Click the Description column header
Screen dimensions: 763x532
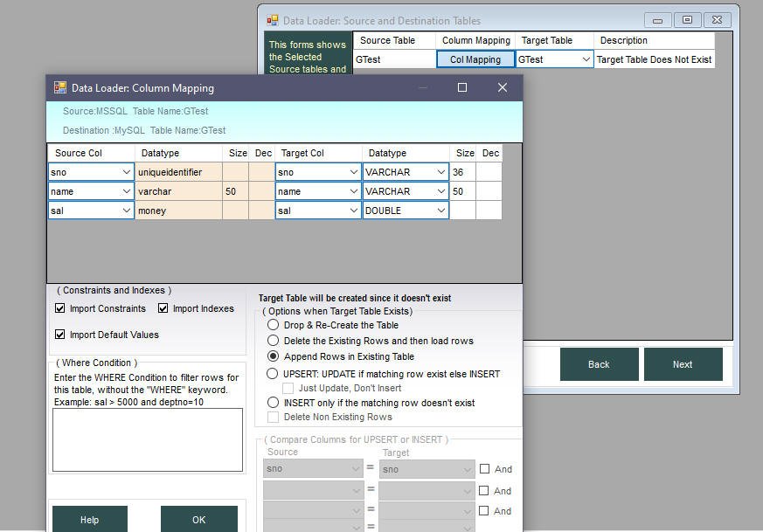(x=654, y=40)
